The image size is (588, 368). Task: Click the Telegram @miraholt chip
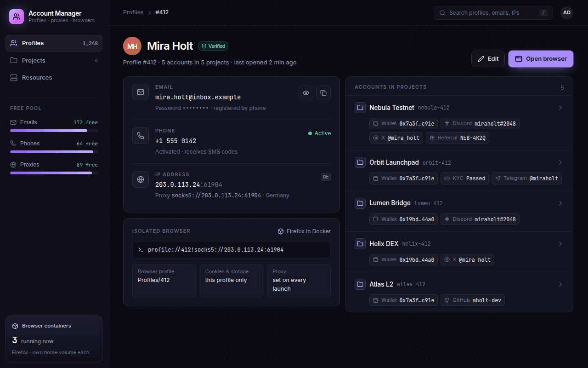coord(526,178)
